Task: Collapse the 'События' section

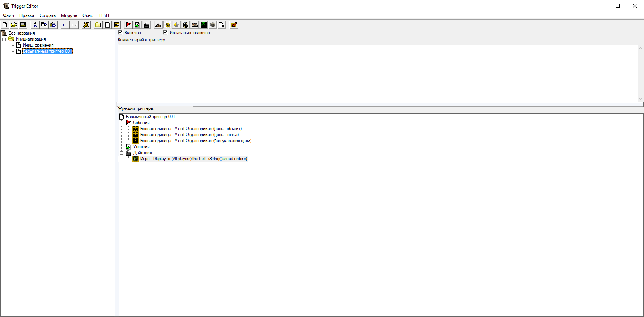Action: [x=122, y=123]
